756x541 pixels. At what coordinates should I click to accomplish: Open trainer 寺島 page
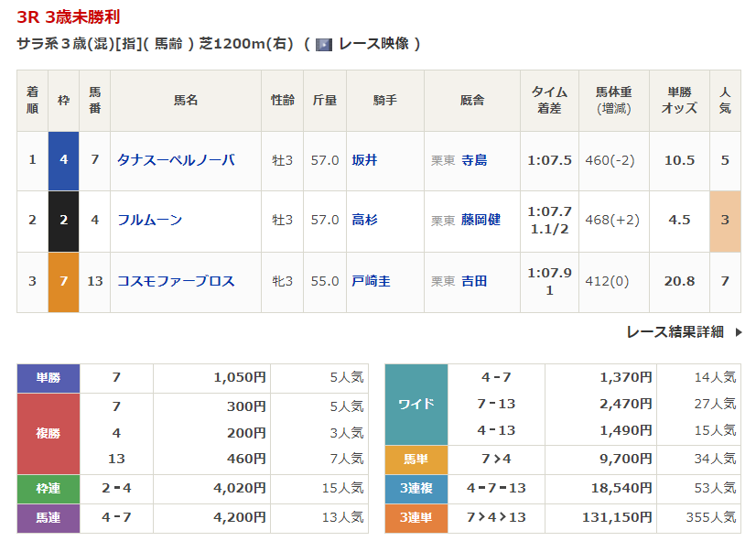click(474, 160)
